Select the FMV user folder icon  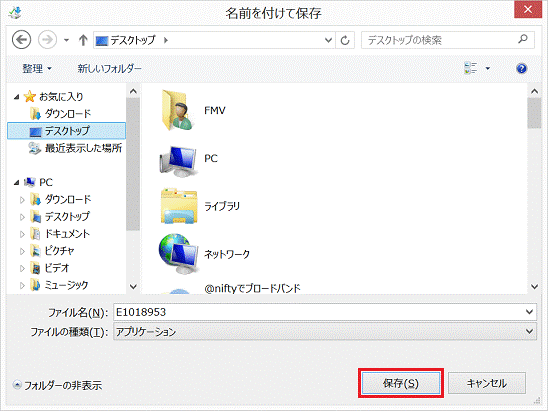coord(178,110)
